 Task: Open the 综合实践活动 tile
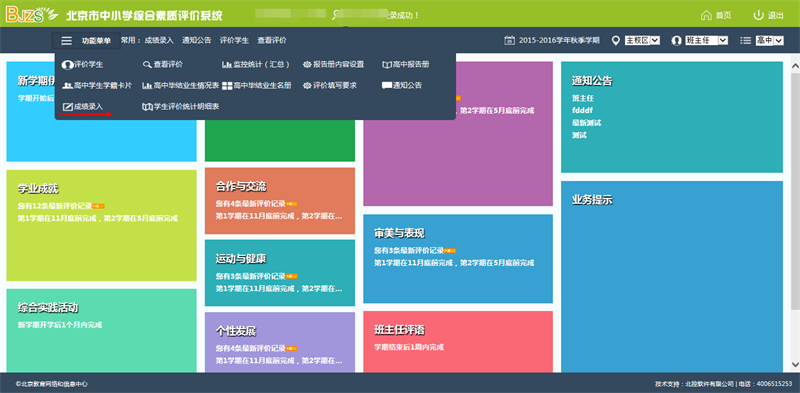pyautogui.click(x=101, y=331)
